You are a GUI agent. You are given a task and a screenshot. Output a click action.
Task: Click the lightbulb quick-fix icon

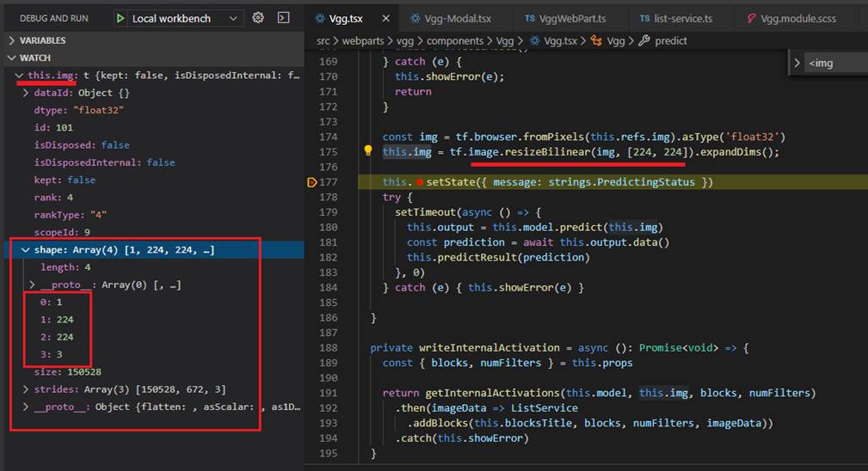[367, 150]
